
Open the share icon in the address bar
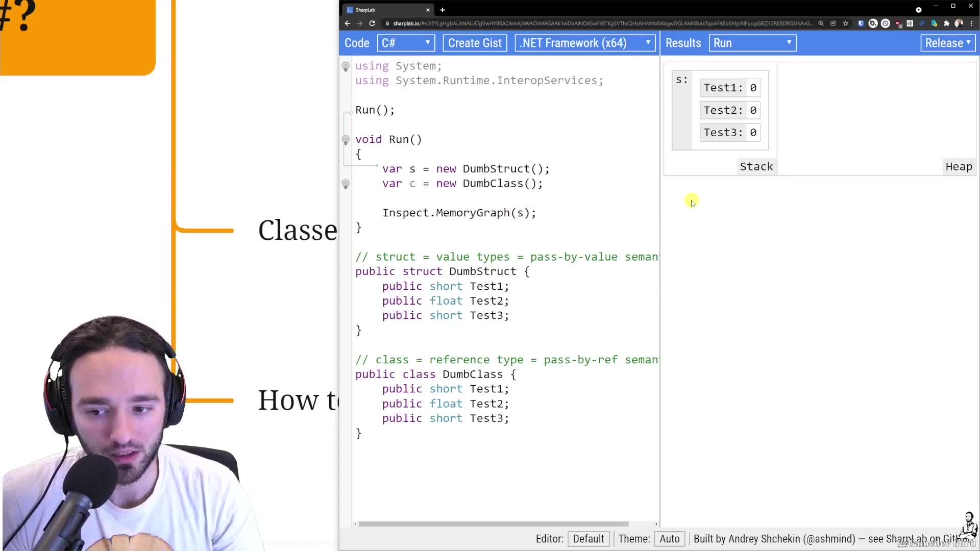(832, 23)
